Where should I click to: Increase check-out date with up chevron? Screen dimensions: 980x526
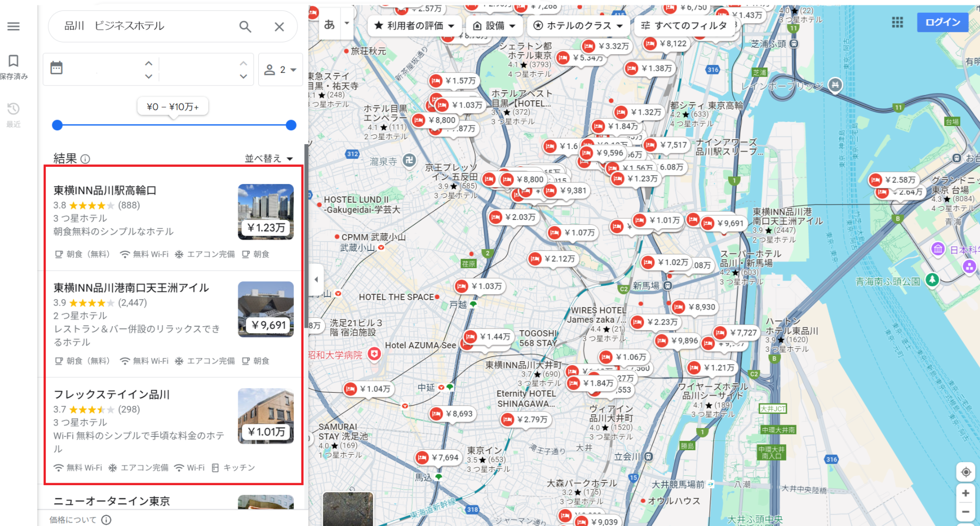coord(243,63)
